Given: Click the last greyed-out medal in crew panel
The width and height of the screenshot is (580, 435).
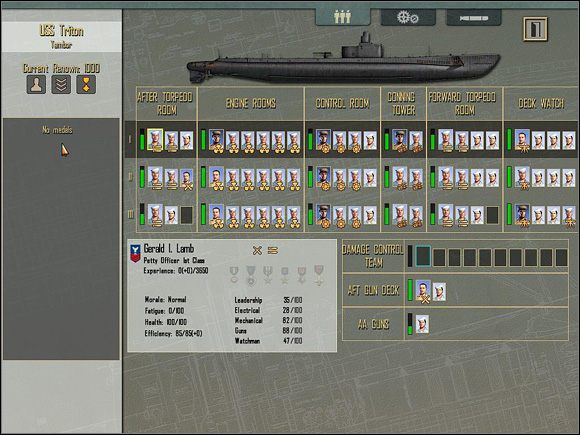Looking at the screenshot, I should pyautogui.click(x=319, y=275).
